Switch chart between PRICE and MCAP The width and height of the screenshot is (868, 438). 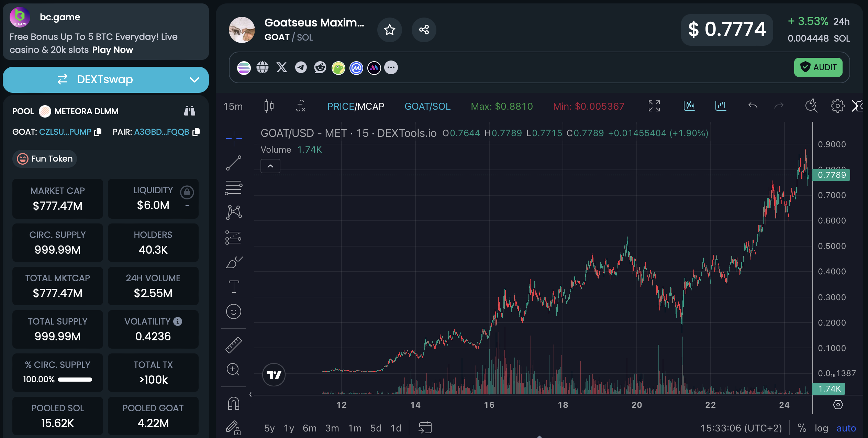coord(356,106)
